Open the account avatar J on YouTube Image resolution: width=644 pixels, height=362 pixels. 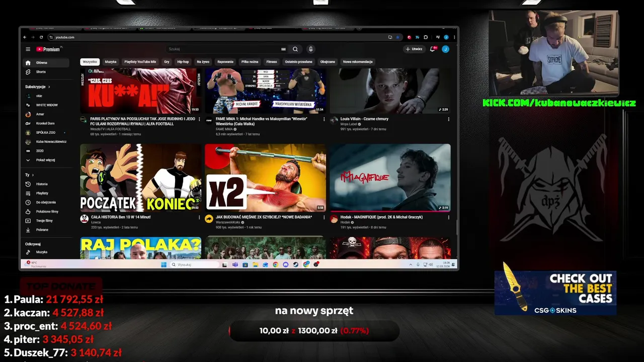[x=445, y=49]
